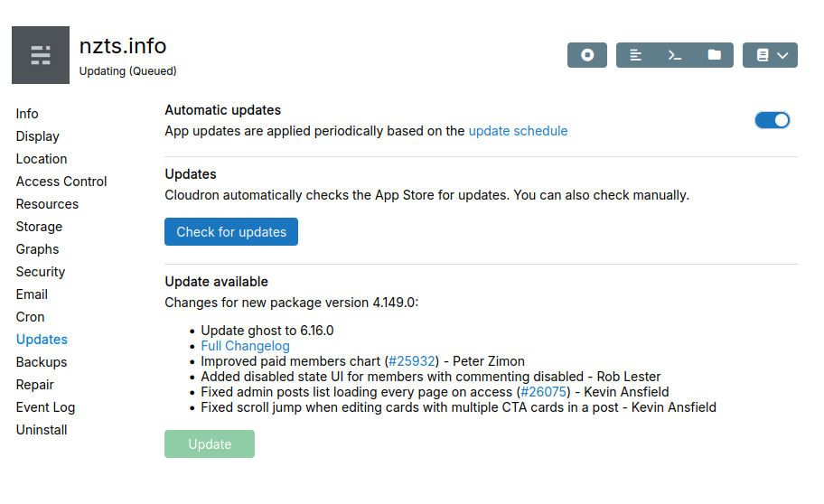Navigate to the Uninstall section
Image resolution: width=824 pixels, height=504 pixels.
(x=42, y=430)
